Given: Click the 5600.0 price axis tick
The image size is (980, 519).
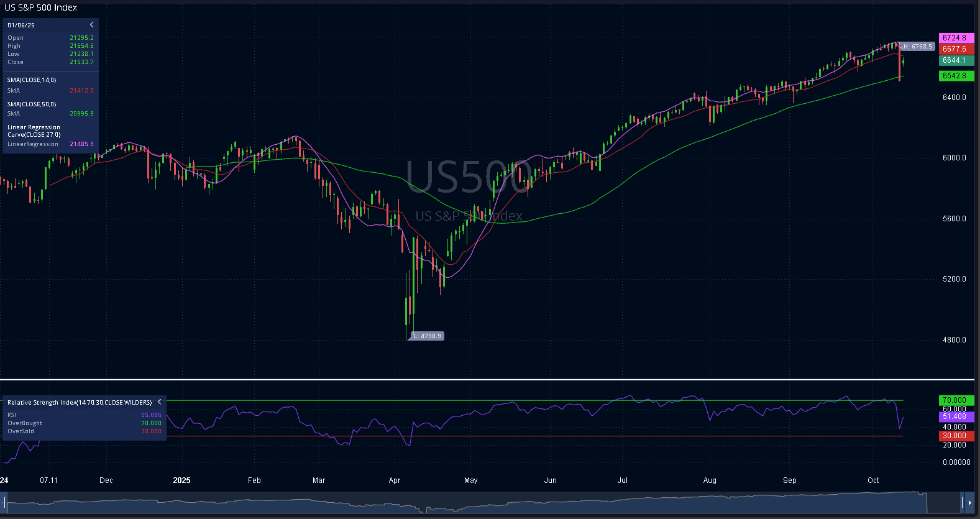Looking at the screenshot, I should [x=955, y=219].
